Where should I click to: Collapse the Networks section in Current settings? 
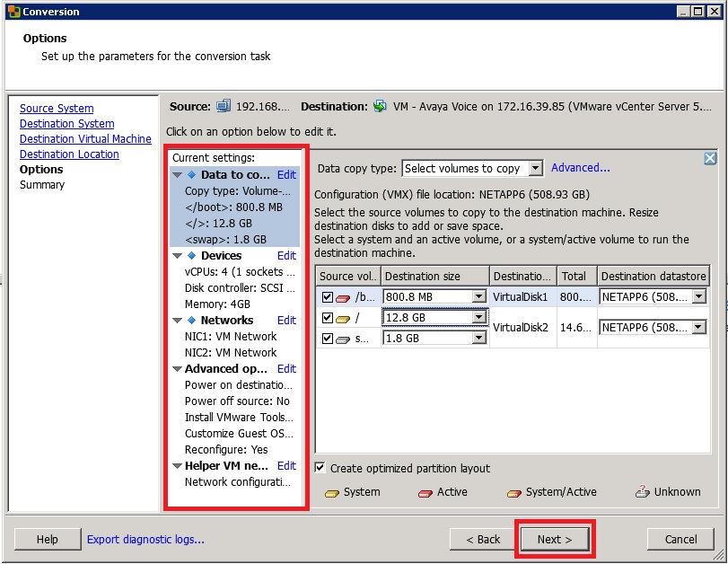(177, 320)
